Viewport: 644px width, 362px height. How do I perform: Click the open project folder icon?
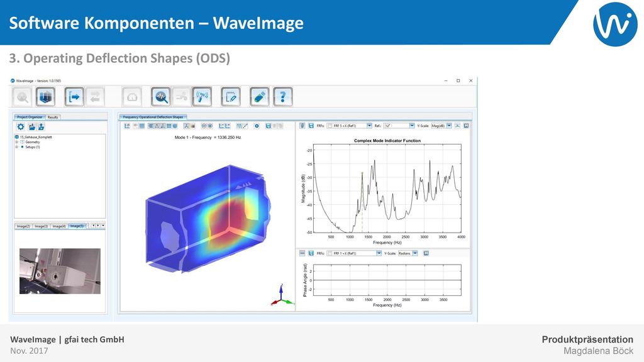tap(31, 127)
